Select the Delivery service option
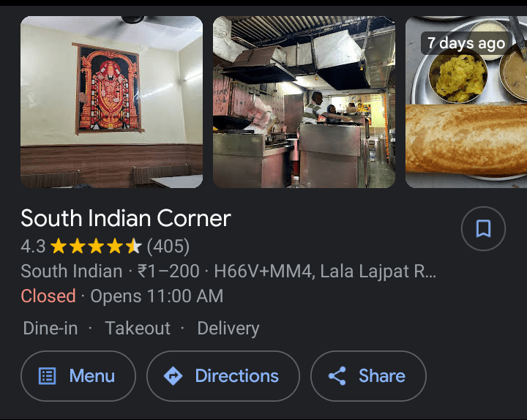This screenshot has height=420, width=527. [228, 329]
